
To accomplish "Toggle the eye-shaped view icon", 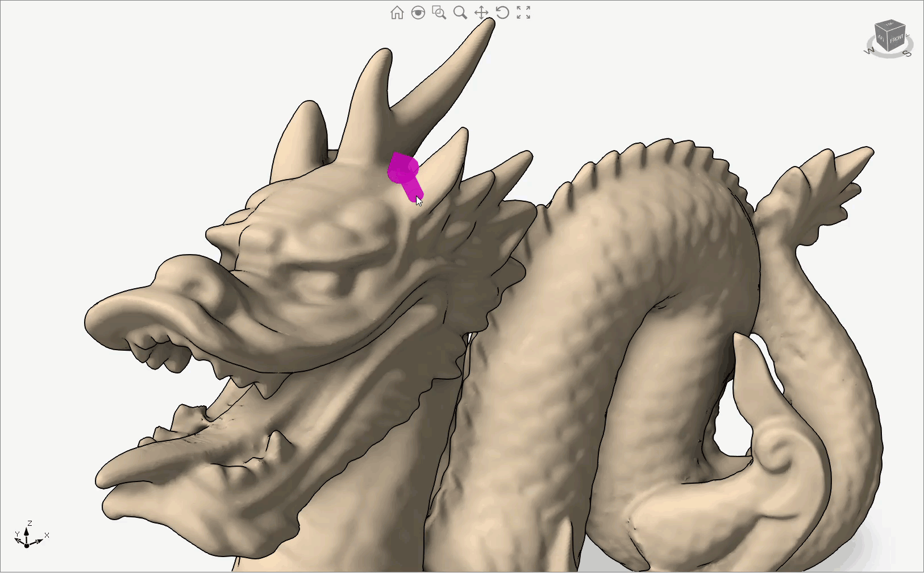I will 418,13.
